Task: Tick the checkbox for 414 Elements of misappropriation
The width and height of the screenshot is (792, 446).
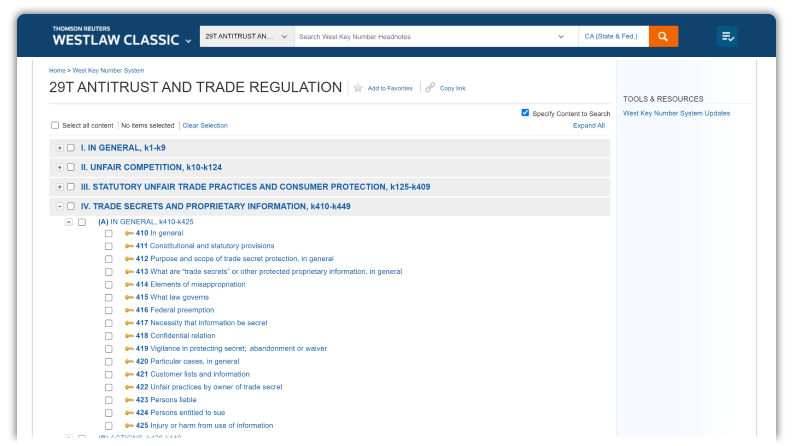Action: (109, 284)
